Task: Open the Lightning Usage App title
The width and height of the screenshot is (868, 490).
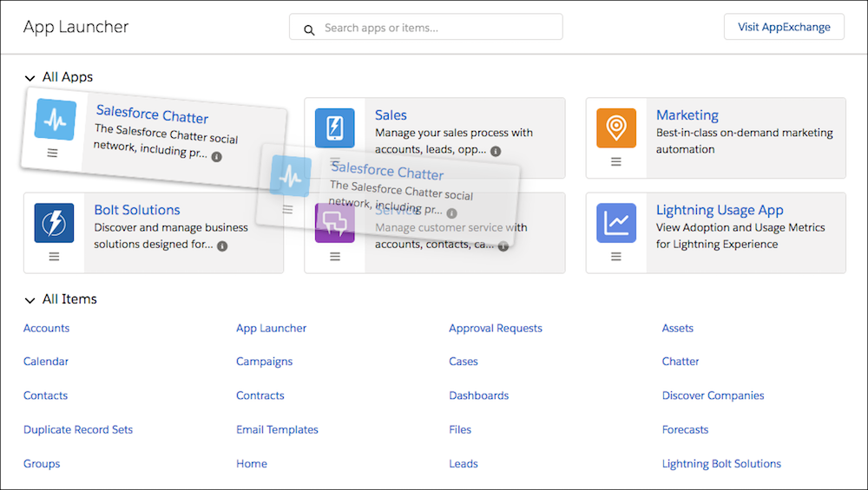Action: click(x=720, y=210)
